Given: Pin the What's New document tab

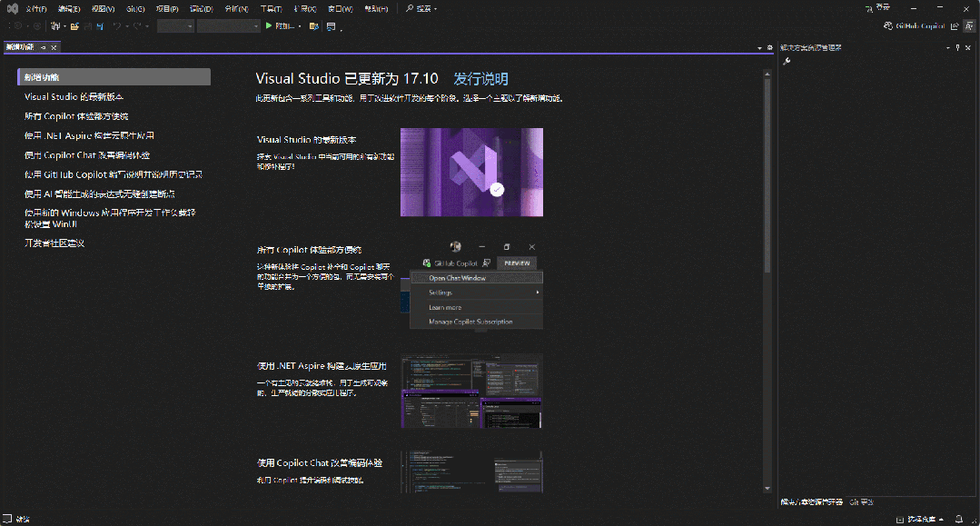Looking at the screenshot, I should pyautogui.click(x=43, y=47).
